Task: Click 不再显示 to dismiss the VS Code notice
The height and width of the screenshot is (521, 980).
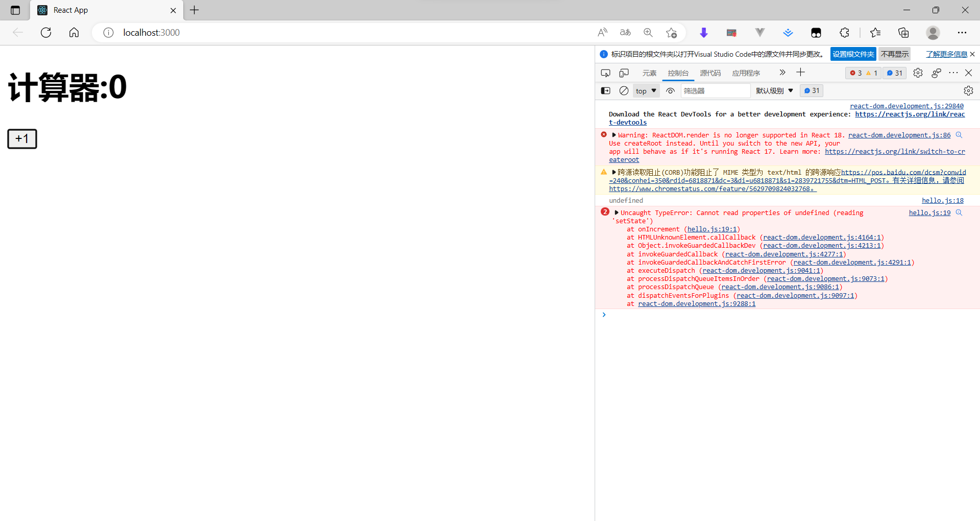Action: (894, 54)
